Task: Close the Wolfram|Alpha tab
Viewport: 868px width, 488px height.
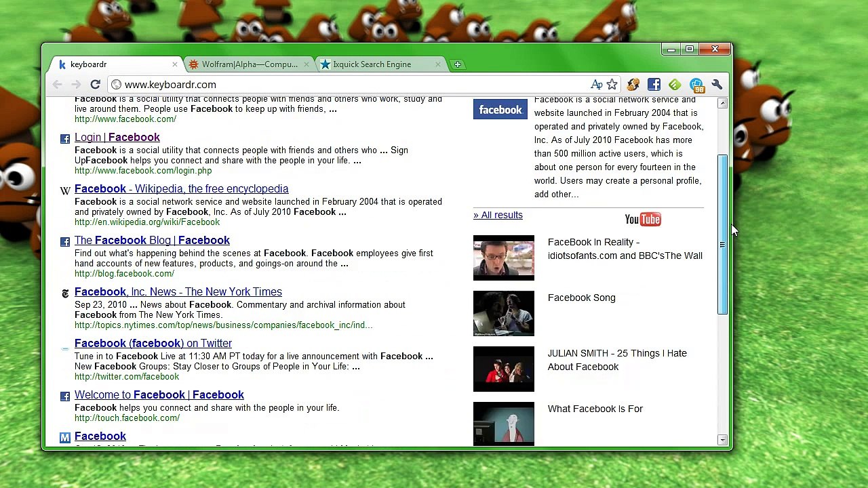Action: [x=306, y=64]
